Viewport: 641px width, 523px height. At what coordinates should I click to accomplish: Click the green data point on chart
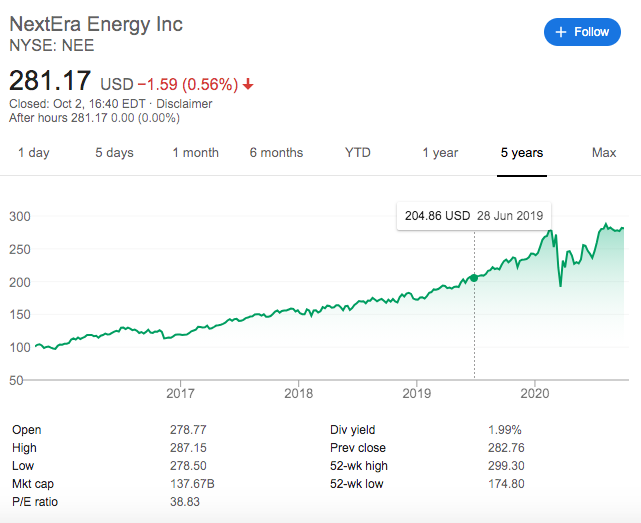[473, 276]
